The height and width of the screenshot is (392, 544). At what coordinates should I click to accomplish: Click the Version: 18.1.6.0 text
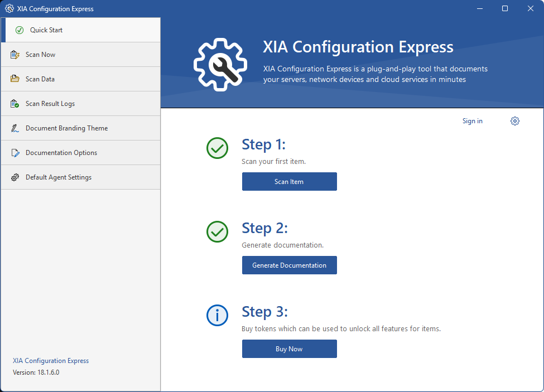tap(36, 372)
